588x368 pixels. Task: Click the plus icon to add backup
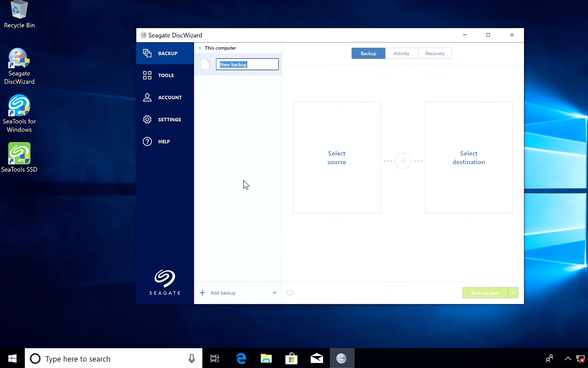coord(202,293)
